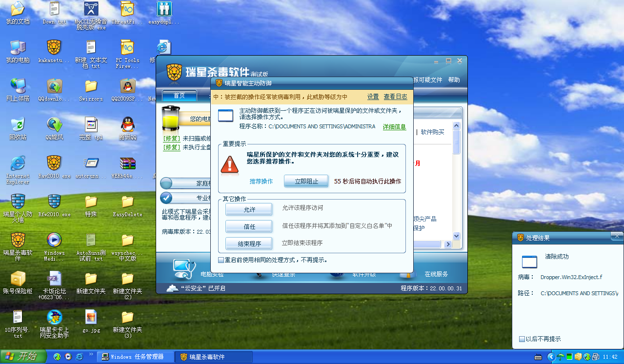Click 云安全 cloud status icon
The image size is (624, 364).
[172, 288]
